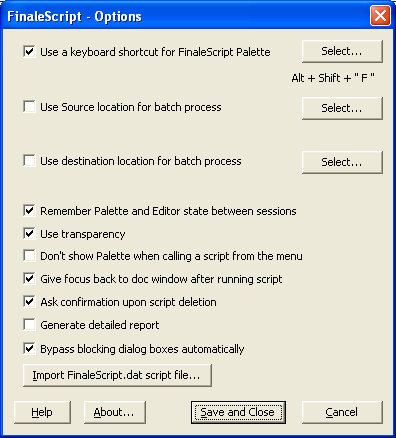Click Save and Close button
The image size is (396, 438).
point(238,413)
